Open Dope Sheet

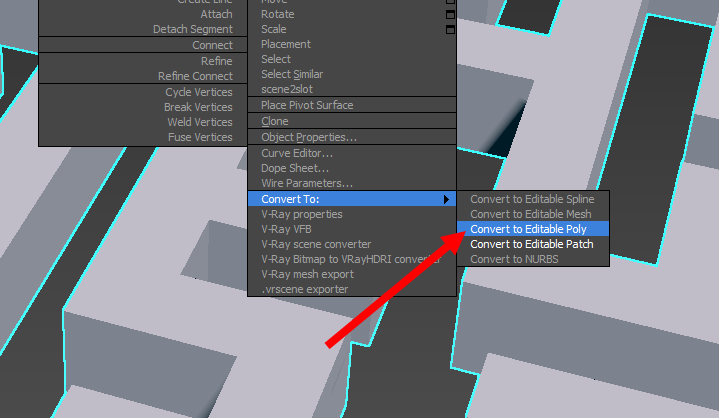point(352,168)
